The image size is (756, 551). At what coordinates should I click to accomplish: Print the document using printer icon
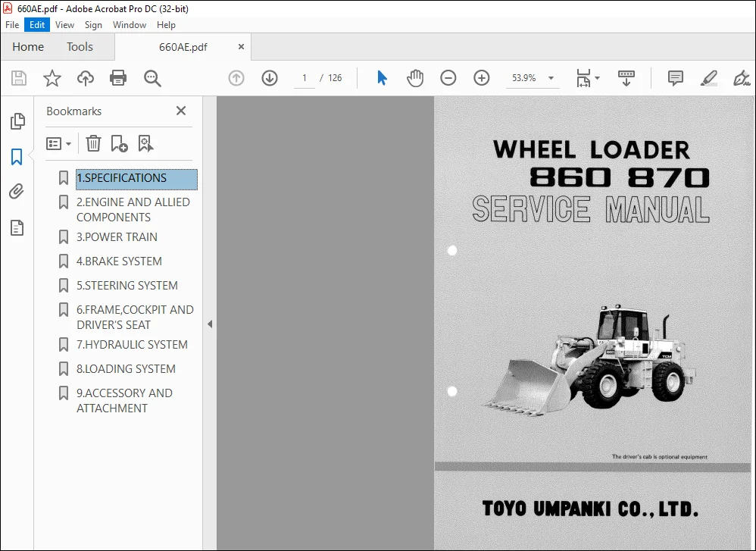(x=118, y=78)
